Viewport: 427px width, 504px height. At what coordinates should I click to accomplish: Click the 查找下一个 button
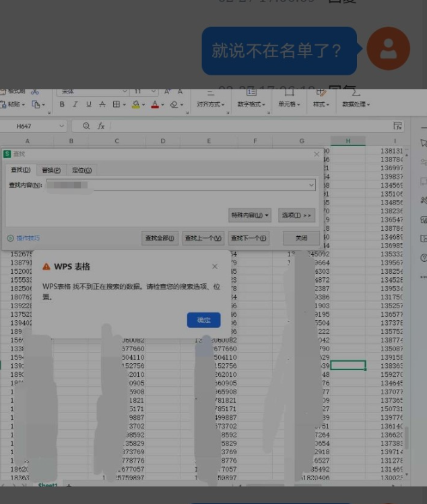(x=249, y=238)
